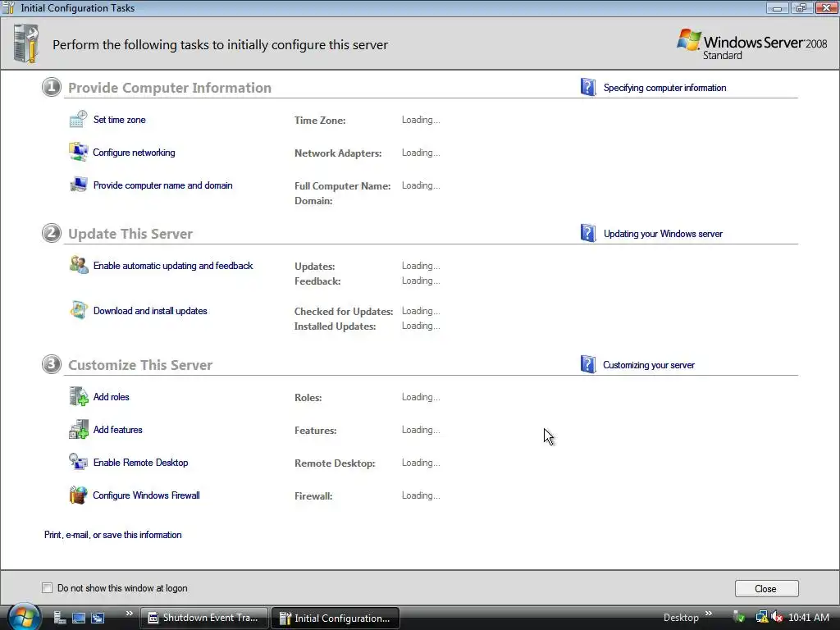Click the Update This Server heading
The image size is (840, 630).
pyautogui.click(x=130, y=234)
